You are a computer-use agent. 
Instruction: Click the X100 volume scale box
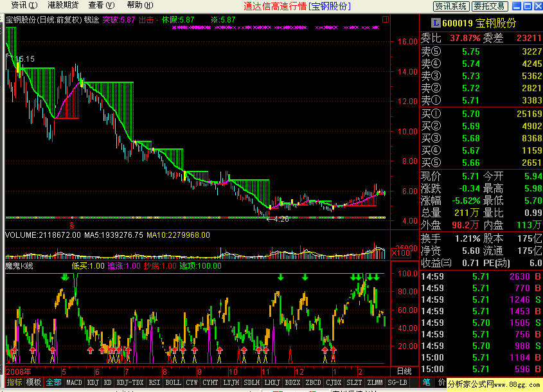click(401, 253)
